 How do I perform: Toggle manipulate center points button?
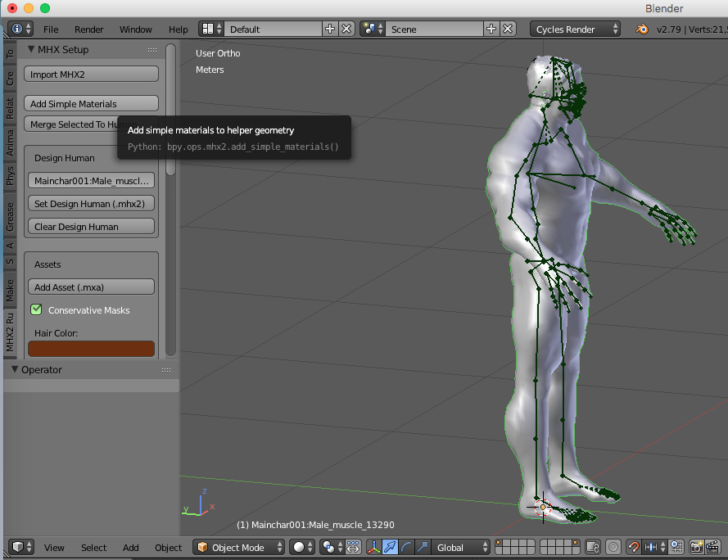tap(353, 547)
